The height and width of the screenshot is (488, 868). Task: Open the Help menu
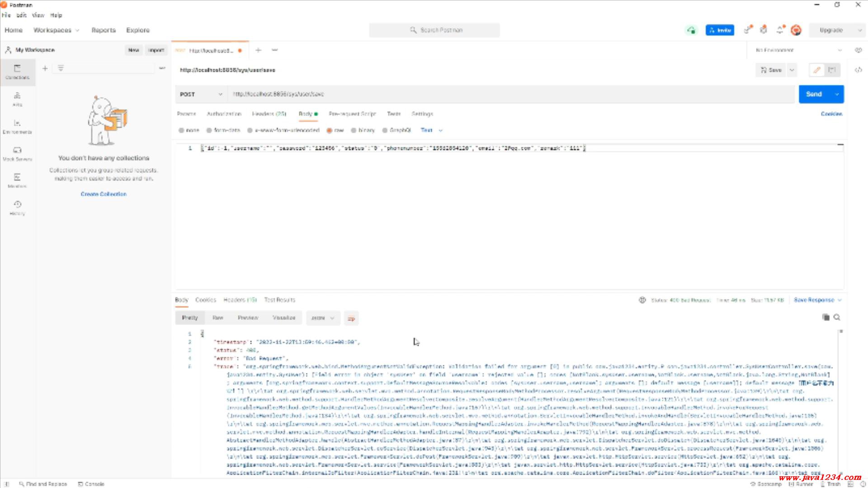[56, 15]
